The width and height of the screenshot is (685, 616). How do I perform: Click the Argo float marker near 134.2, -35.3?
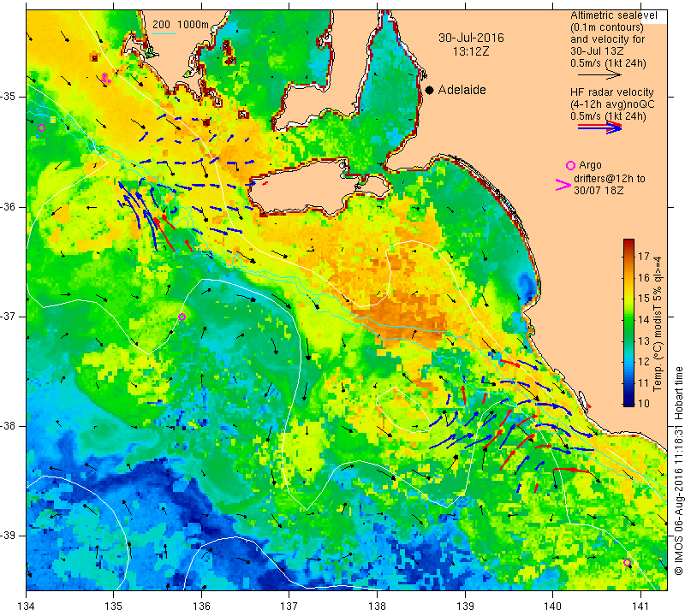click(41, 128)
